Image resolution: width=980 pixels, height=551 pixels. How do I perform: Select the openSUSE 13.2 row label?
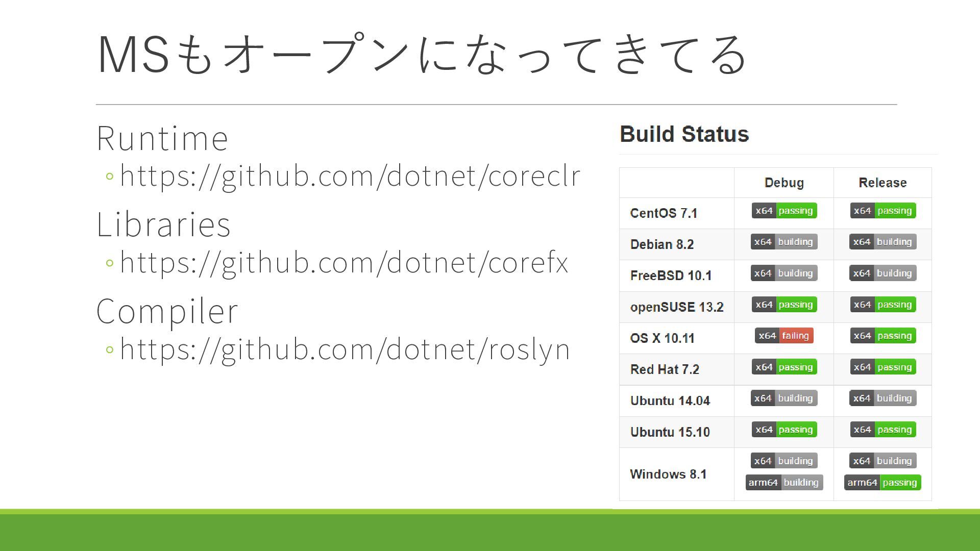[677, 307]
